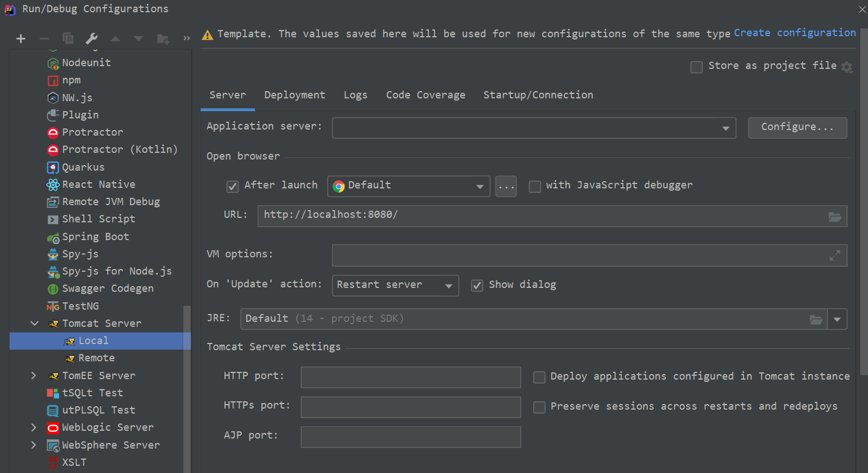Collapse the Tomcat Server tree node

click(x=34, y=323)
